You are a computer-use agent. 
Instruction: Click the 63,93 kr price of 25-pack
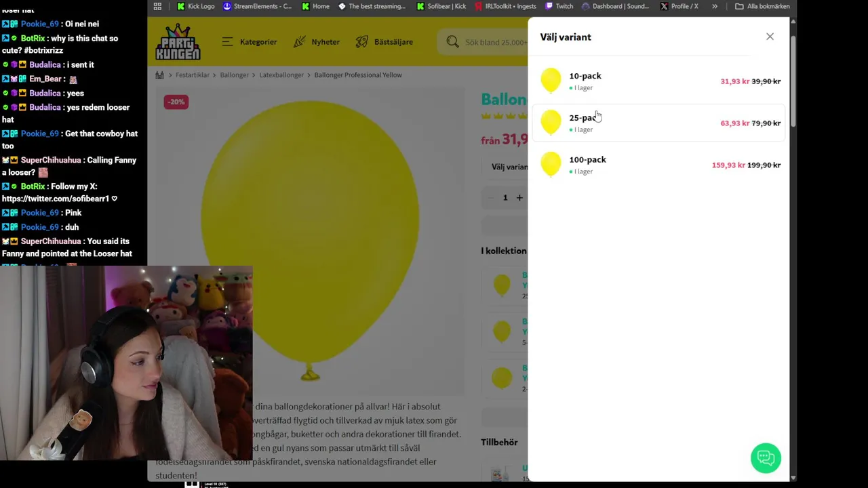pyautogui.click(x=734, y=123)
